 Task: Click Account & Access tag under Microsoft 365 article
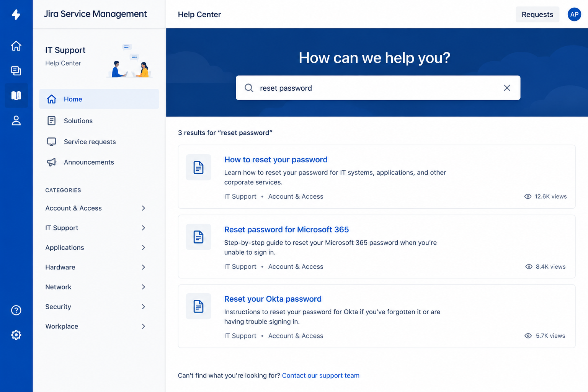[x=296, y=267]
